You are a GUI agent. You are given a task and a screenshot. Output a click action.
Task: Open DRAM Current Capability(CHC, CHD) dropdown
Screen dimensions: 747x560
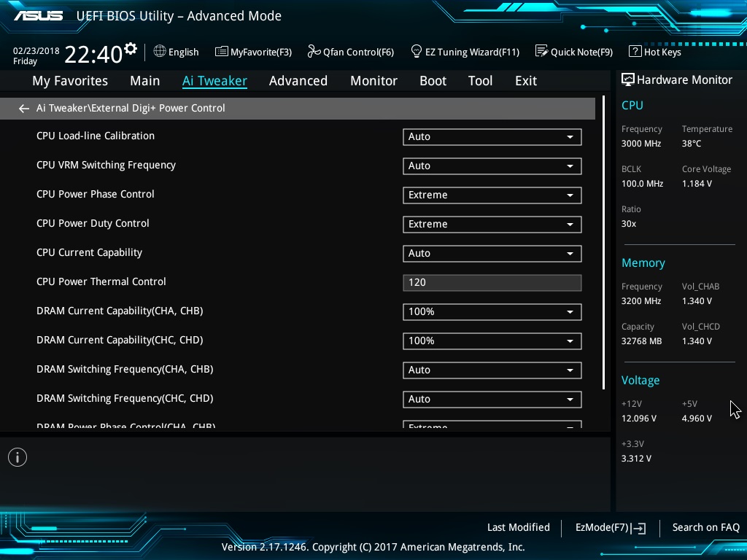click(x=492, y=341)
